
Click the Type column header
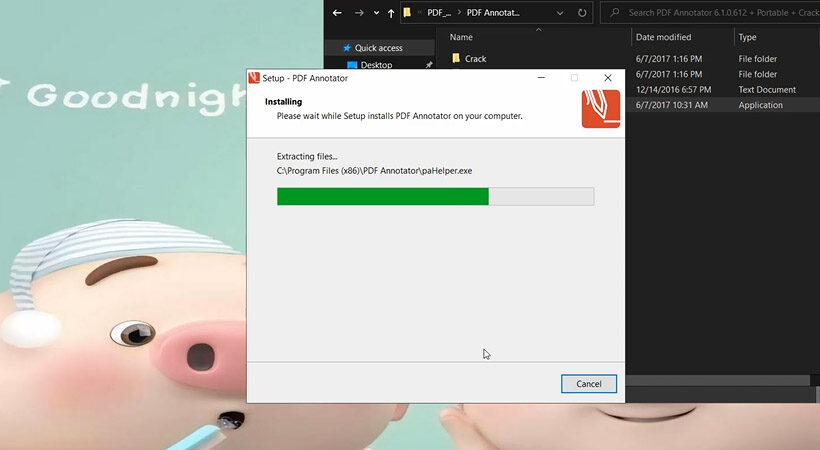tap(748, 37)
